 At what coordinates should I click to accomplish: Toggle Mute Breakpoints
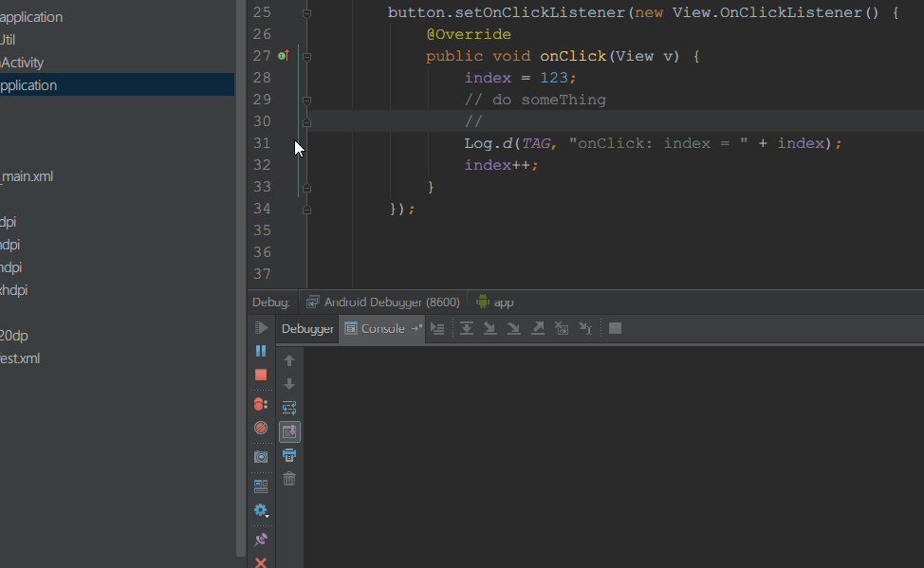[261, 428]
